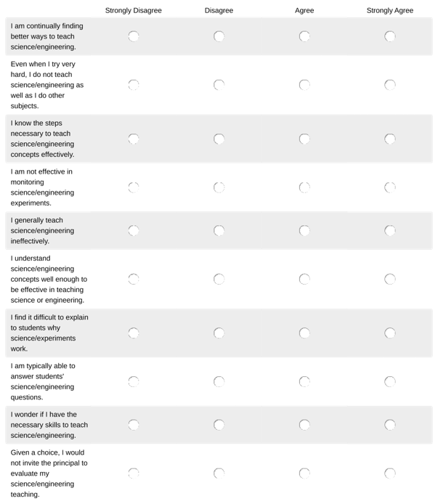The image size is (438, 504).
Task: Pick Disagree for 'I generally teach ineffectively'
Action: coord(219,230)
